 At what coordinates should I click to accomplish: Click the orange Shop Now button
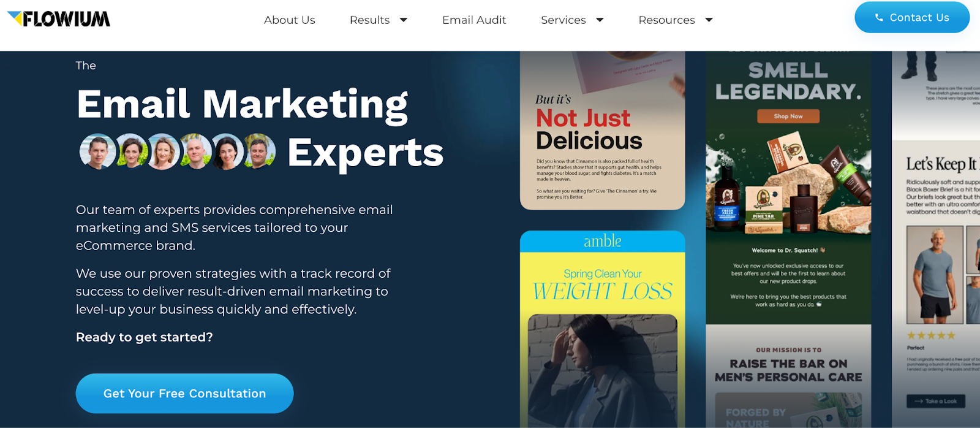[x=788, y=116]
